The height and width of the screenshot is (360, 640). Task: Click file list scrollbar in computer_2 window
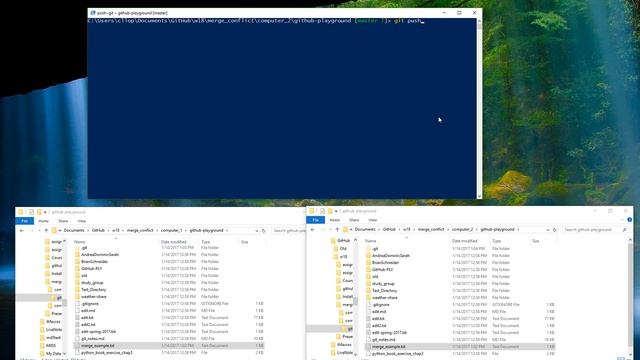(x=631, y=298)
